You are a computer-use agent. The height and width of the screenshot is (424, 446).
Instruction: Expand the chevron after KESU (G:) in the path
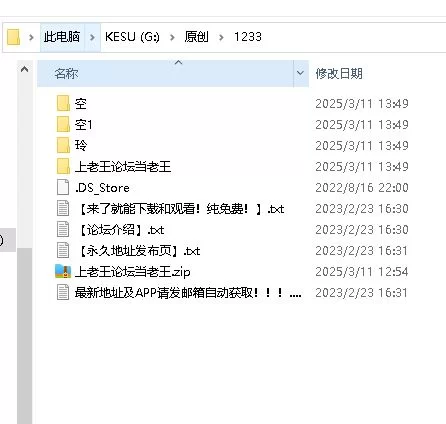tap(172, 37)
